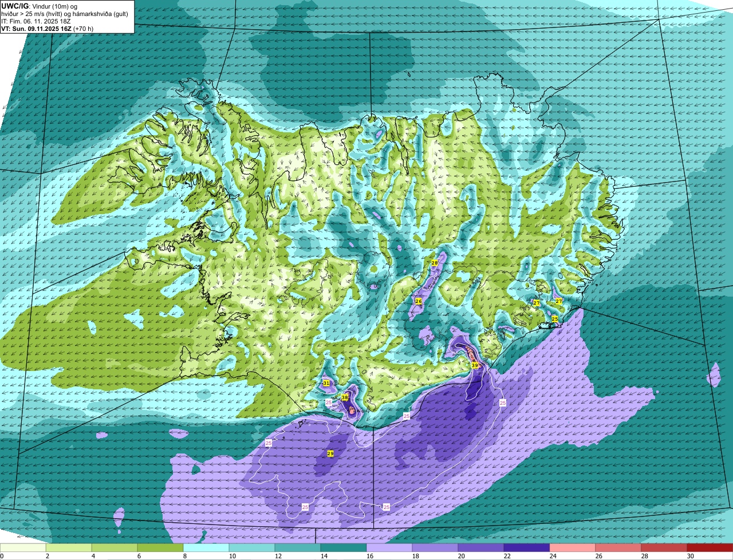Select the 22–24 m/s dark indigo legend swatch

527,547
